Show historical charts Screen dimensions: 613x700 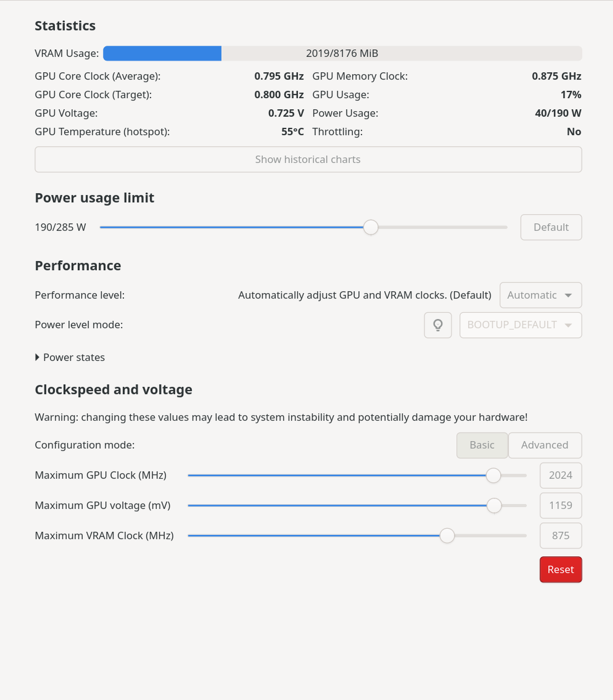point(308,160)
